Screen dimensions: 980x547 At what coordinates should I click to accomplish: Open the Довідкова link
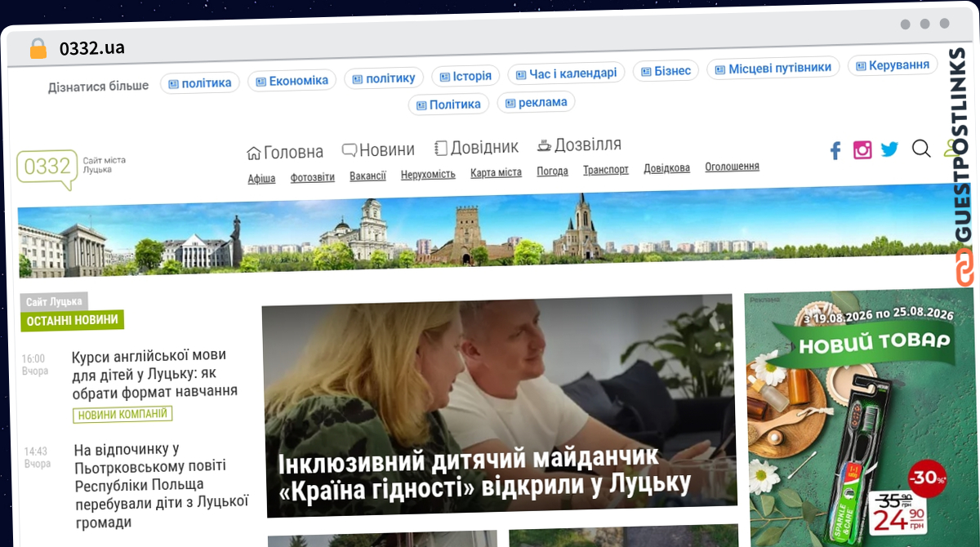pos(666,168)
